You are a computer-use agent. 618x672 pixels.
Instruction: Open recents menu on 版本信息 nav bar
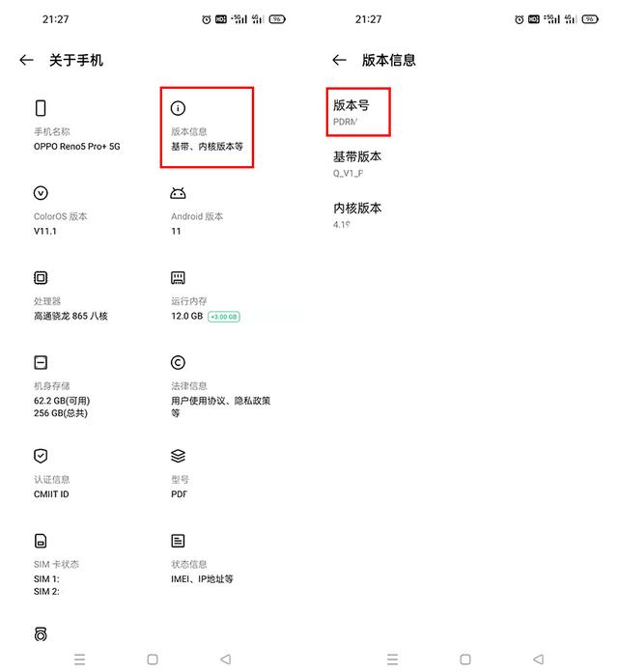tap(393, 659)
